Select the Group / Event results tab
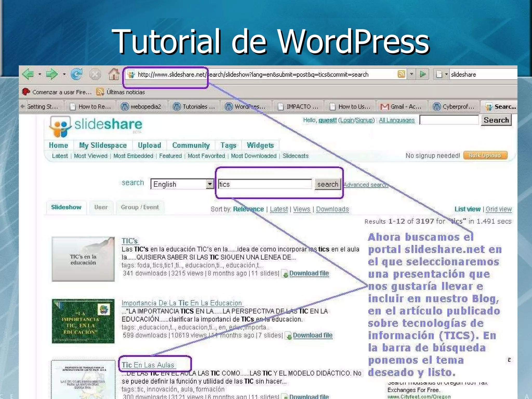532x399 pixels. pyautogui.click(x=140, y=207)
